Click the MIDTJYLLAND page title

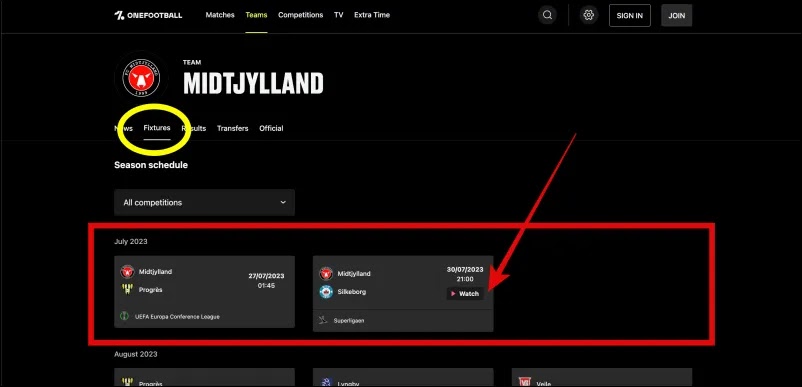click(x=253, y=83)
